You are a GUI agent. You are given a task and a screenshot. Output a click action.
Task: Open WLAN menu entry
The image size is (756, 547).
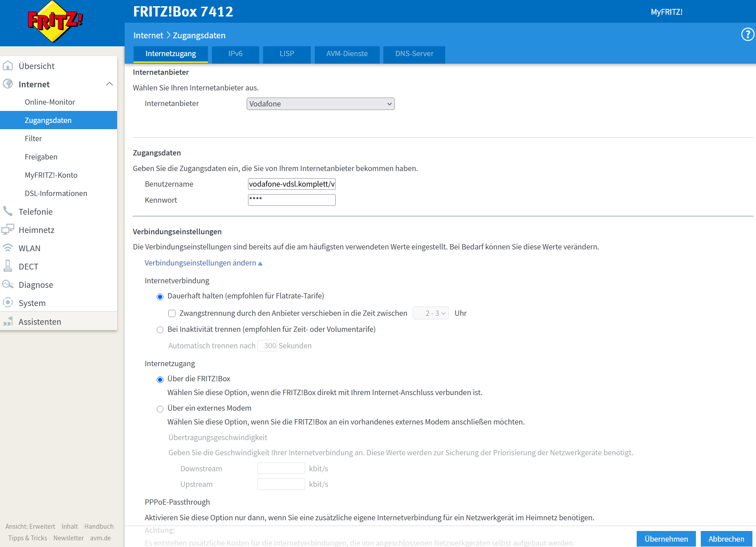[x=58, y=248]
